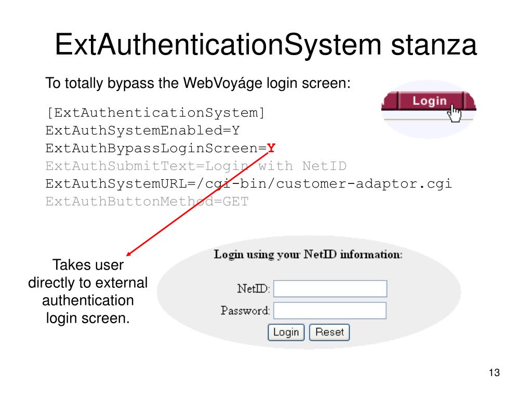532x399 pixels.
Task: Select the "ExtAuthSystemEnabled=Y" line
Action: tap(142, 130)
